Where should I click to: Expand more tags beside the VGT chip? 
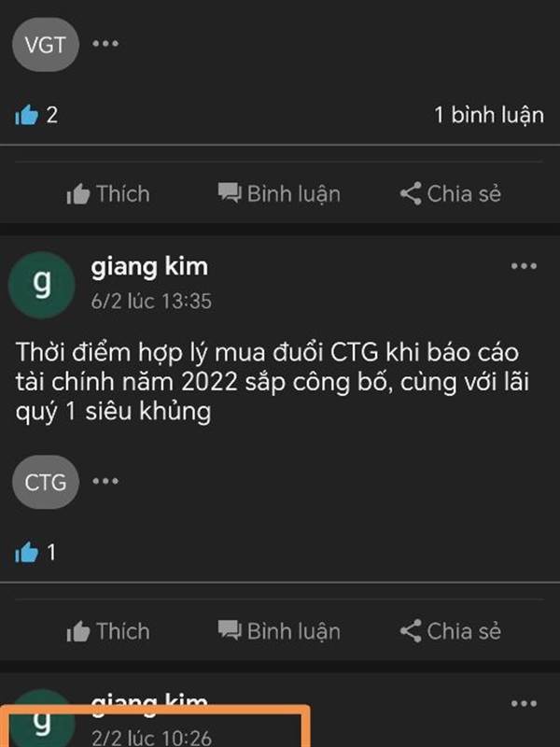point(105,44)
